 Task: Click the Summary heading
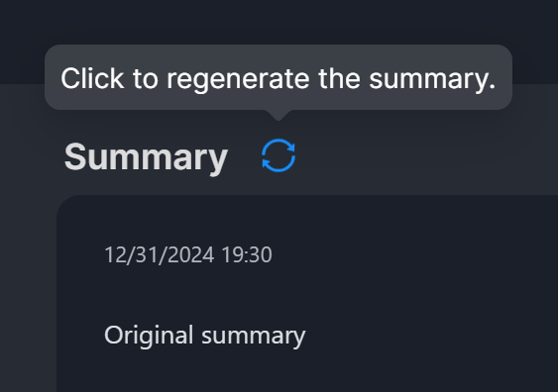click(x=146, y=157)
